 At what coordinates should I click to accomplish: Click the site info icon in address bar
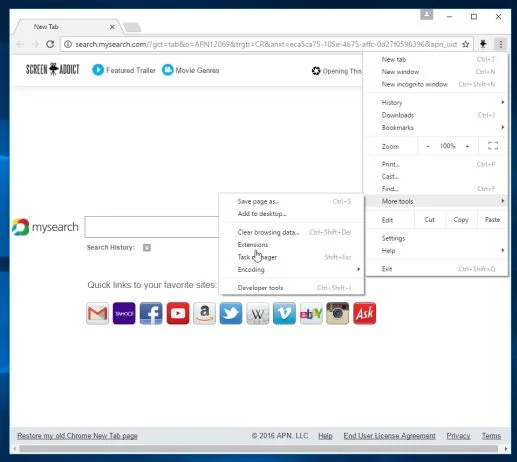68,44
